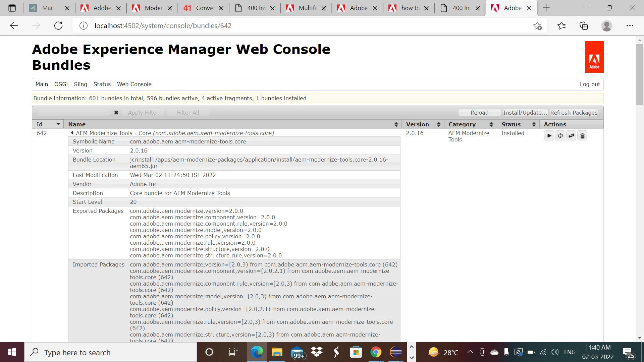Sort by the Status column arrows
This screenshot has height=362, width=644.
coord(534,124)
